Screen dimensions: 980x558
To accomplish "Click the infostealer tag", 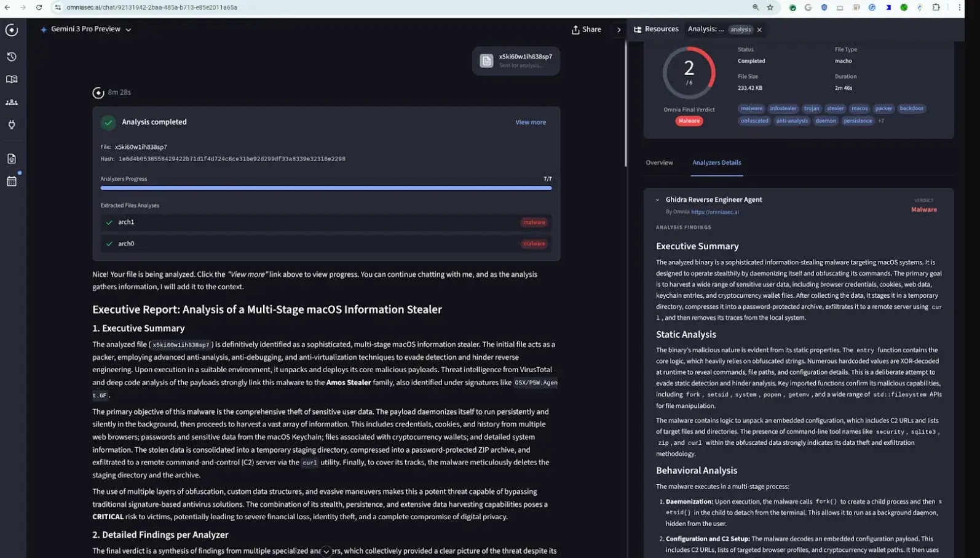I will click(783, 109).
